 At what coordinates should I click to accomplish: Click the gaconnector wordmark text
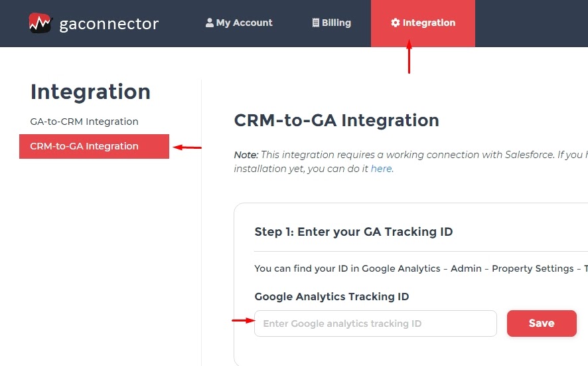pos(109,24)
